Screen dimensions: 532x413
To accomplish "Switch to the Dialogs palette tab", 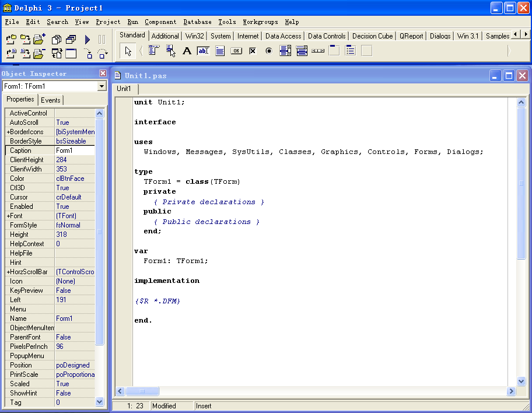I will pos(440,36).
